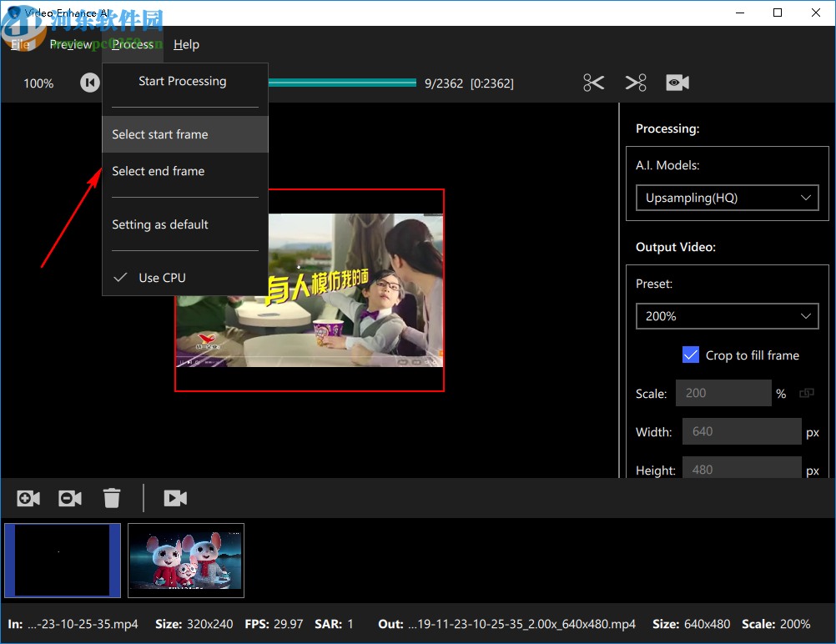Screen dimensions: 836x644
Task: Choose Select end frame menu option
Action: tap(158, 171)
